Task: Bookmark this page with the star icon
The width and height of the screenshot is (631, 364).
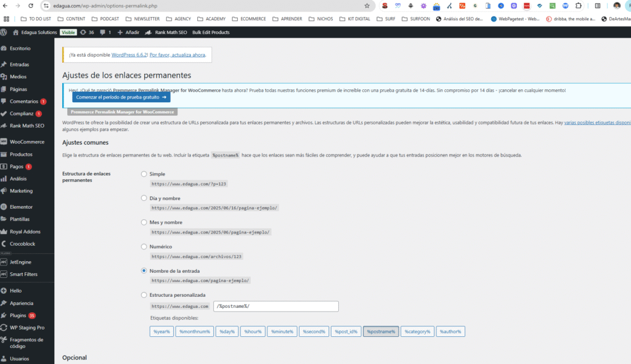Action: (x=367, y=6)
